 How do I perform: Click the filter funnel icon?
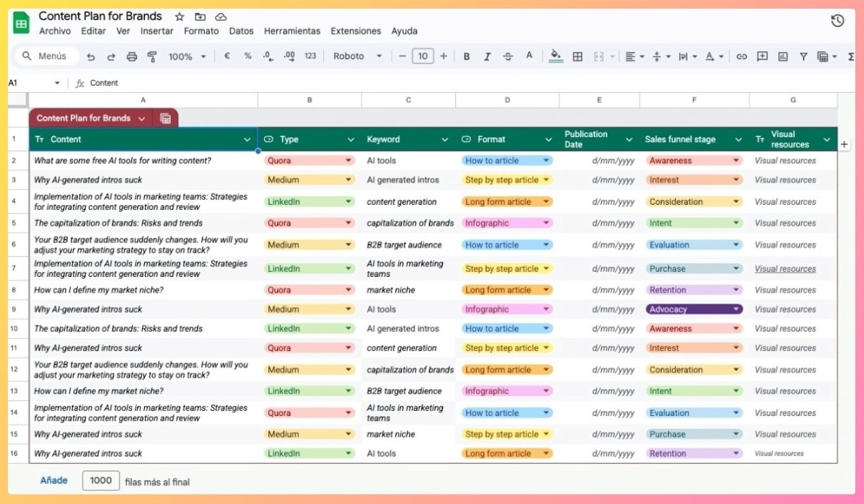click(x=803, y=56)
